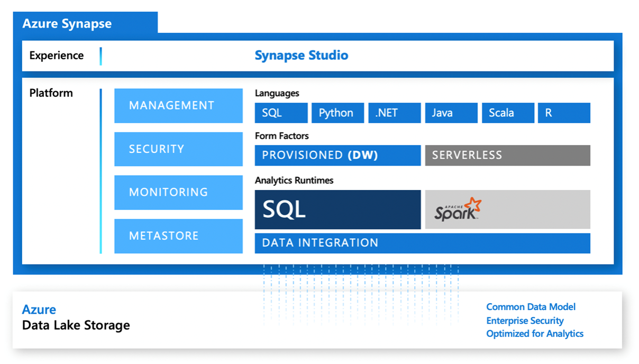
Task: Toggle the .NET language option
Action: click(394, 113)
